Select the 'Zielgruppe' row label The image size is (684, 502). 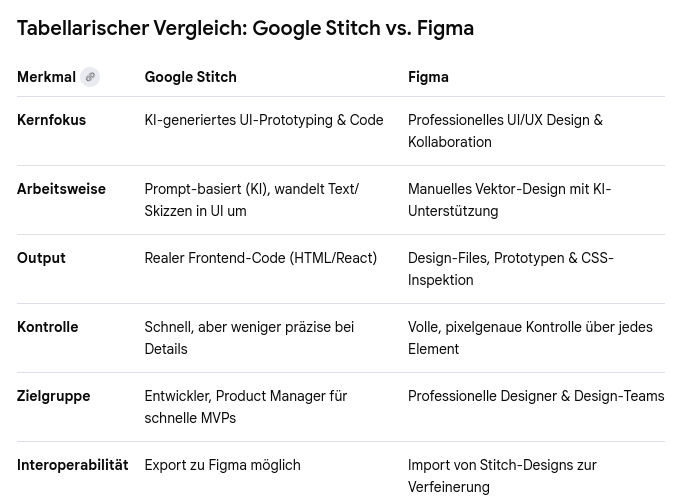53,396
